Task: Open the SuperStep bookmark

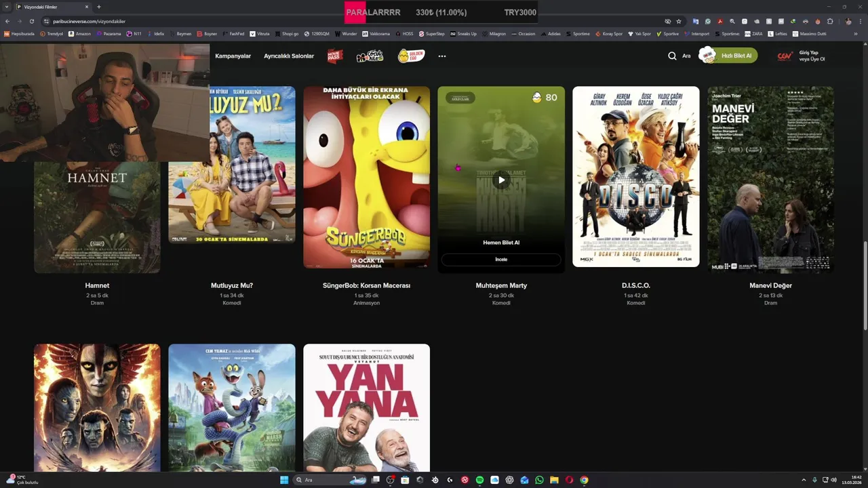Action: pos(432,33)
